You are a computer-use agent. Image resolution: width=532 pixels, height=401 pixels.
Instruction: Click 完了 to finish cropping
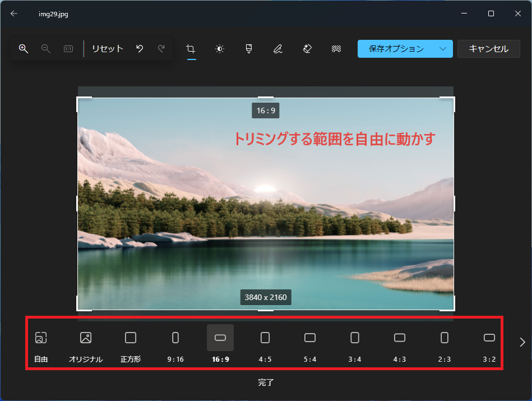[x=266, y=382]
